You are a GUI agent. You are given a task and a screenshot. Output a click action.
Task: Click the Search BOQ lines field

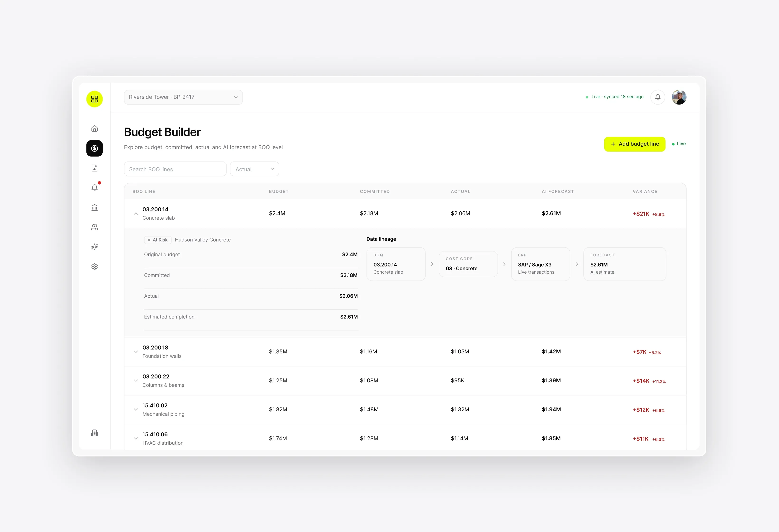175,169
